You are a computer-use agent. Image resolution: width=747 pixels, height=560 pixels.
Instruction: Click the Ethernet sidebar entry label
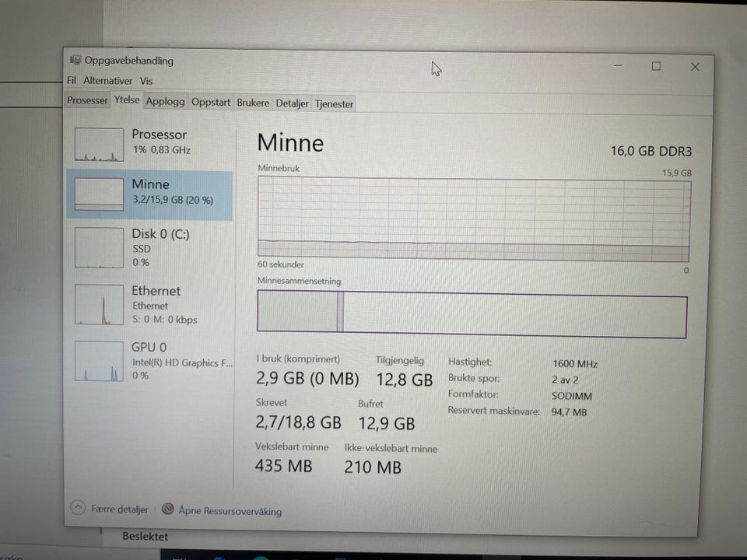156,290
